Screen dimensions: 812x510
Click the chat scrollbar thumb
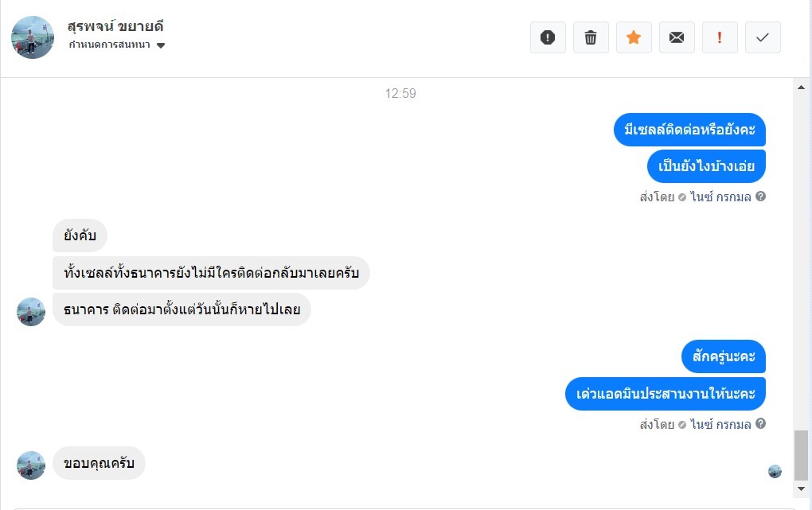click(x=802, y=454)
